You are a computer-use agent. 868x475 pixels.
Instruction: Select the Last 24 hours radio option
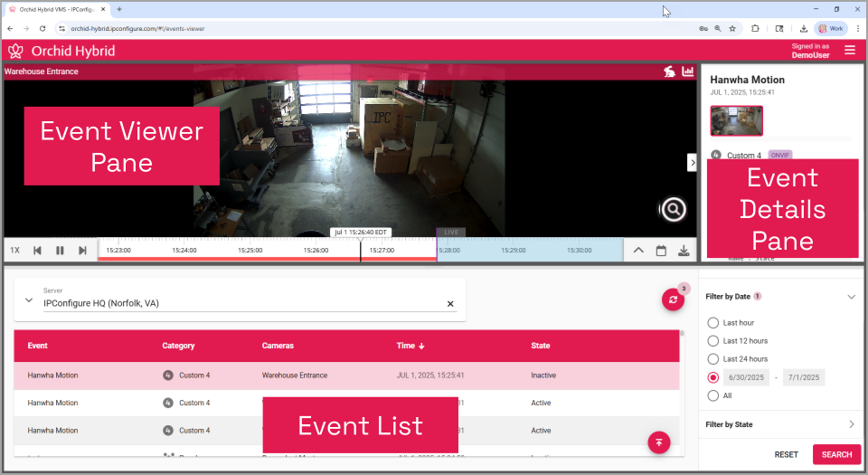713,359
